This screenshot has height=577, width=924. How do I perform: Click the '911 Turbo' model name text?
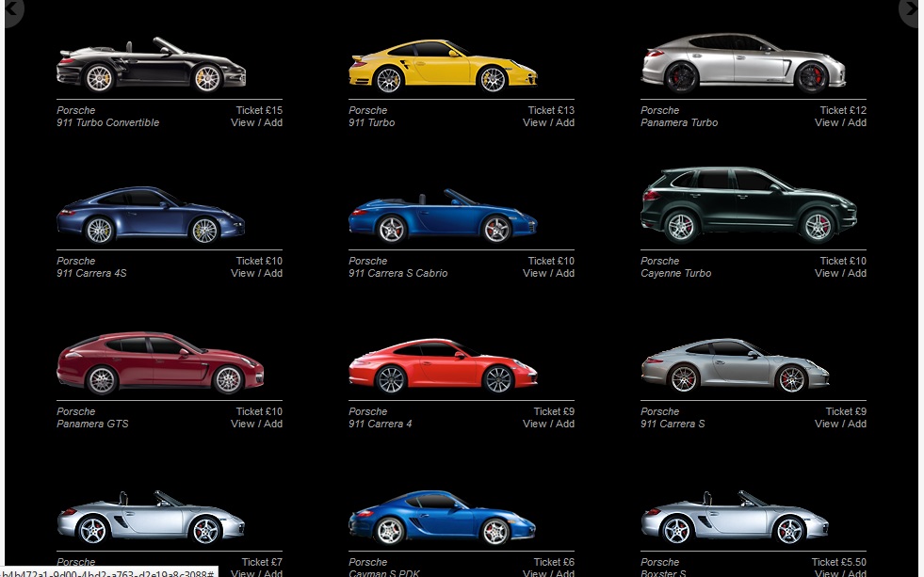point(372,122)
